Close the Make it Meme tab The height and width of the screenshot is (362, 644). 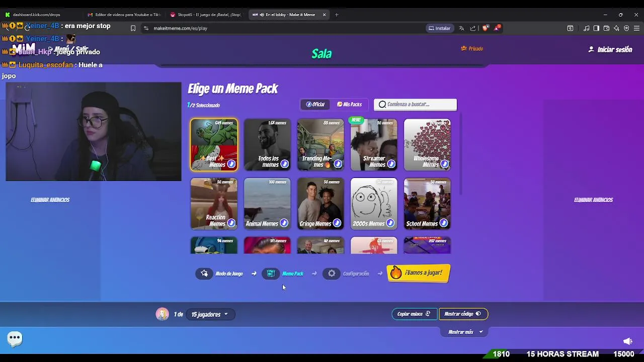324,15
